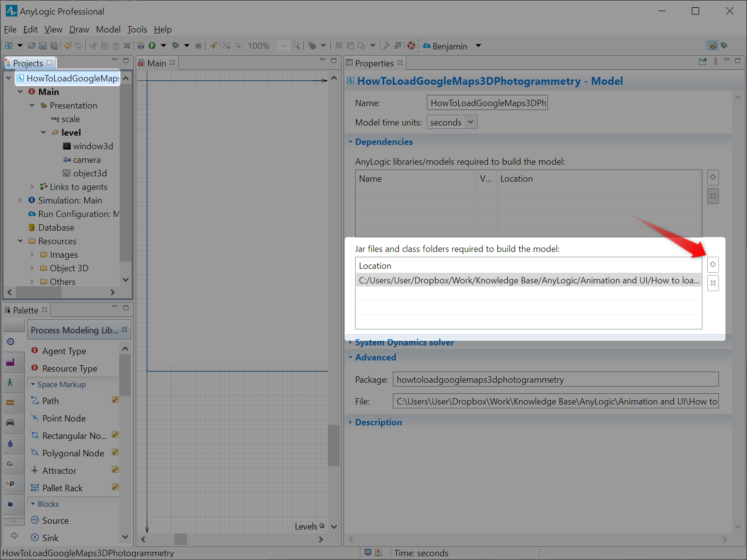Click the Build Model toolbar icon

pos(141,46)
